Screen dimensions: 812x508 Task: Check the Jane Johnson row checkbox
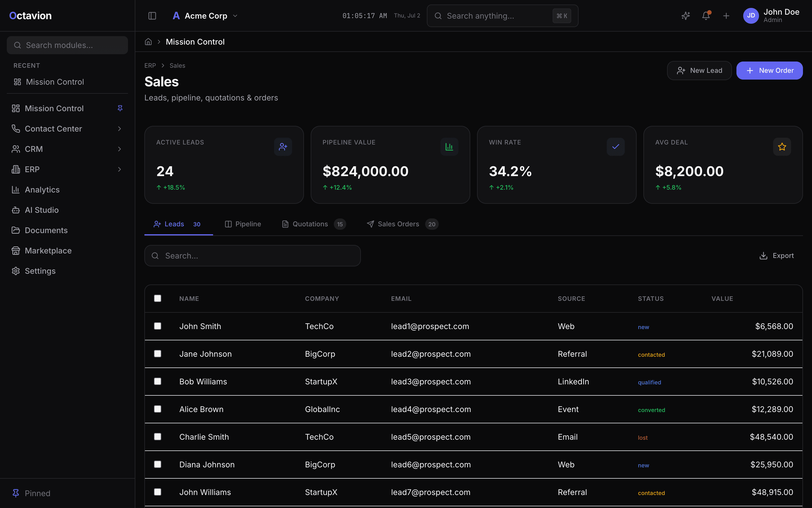(157, 354)
